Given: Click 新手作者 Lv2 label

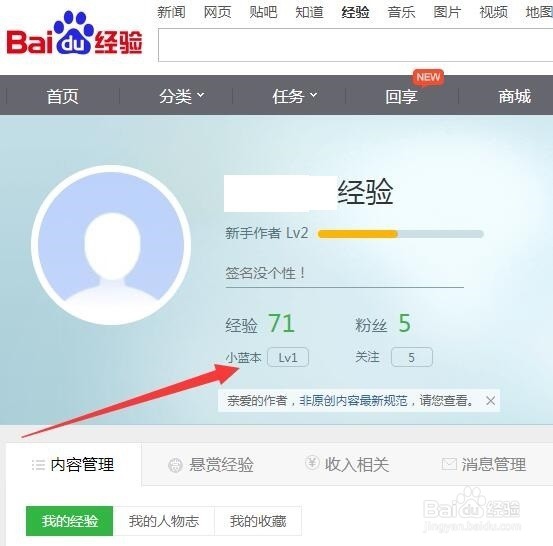Looking at the screenshot, I should [267, 233].
